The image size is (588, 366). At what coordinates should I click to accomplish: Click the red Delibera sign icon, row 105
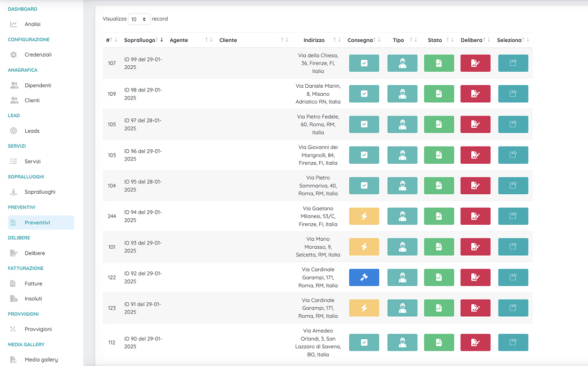coord(475,124)
